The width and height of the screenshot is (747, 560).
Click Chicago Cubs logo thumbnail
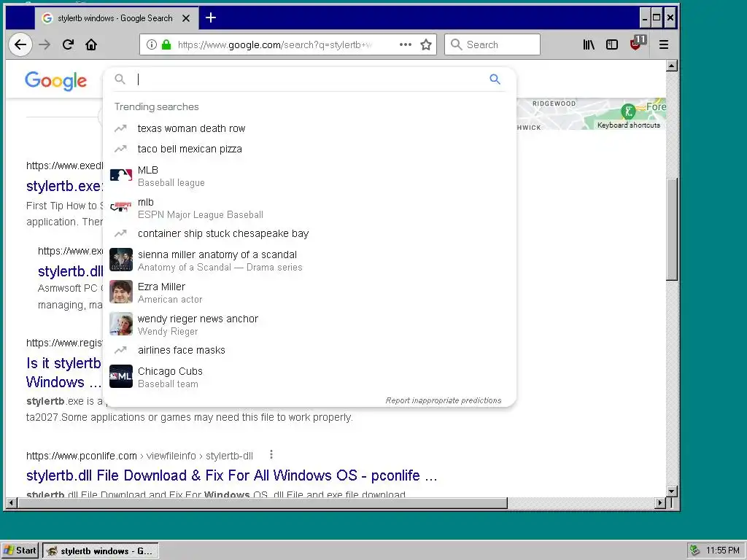121,376
